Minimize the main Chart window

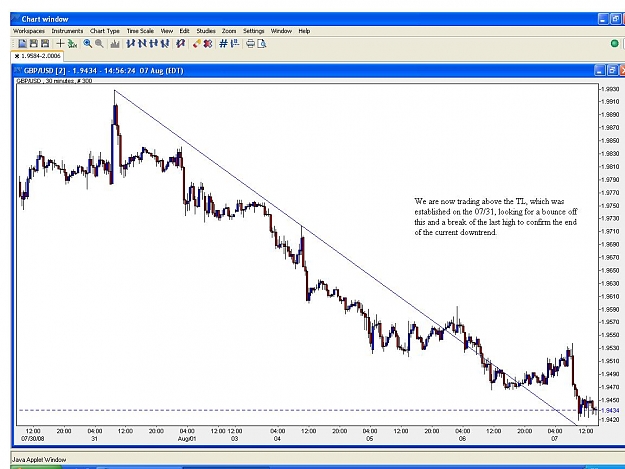coord(603,19)
